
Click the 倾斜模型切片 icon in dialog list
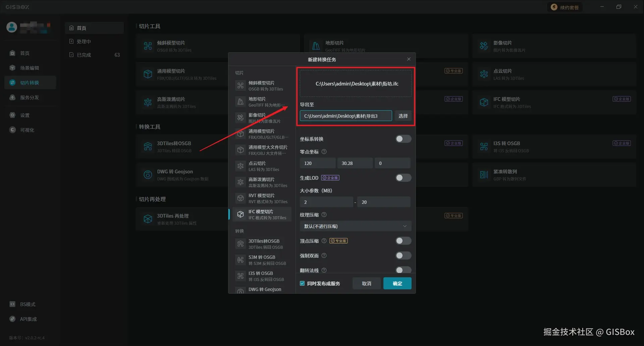[x=240, y=85]
